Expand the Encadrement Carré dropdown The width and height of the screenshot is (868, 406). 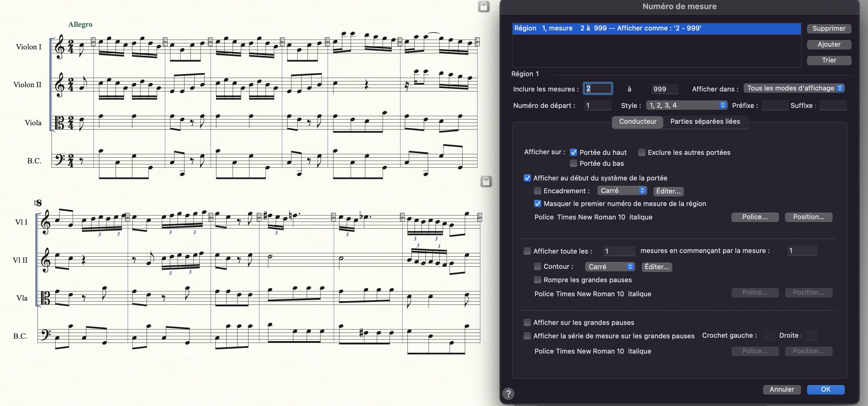(622, 191)
